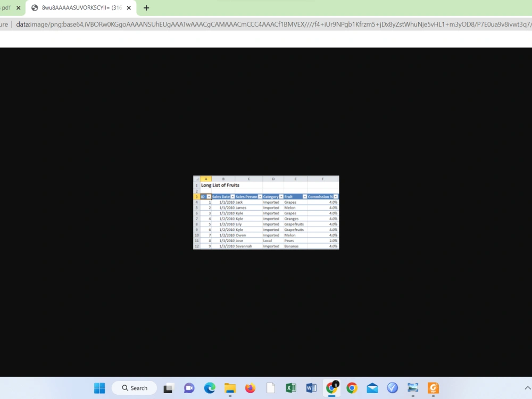Click the ID filter dropdown arrow
The image size is (532, 399).
coord(209,197)
